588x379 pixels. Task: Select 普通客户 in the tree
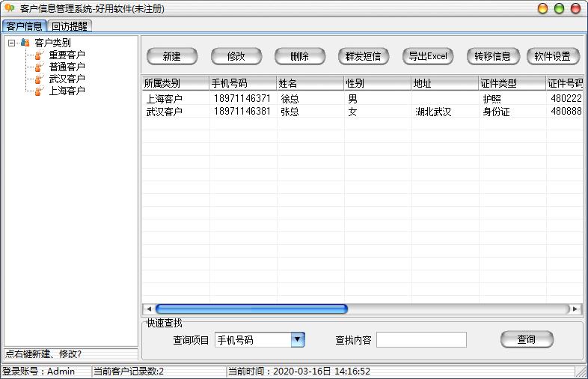(67, 67)
